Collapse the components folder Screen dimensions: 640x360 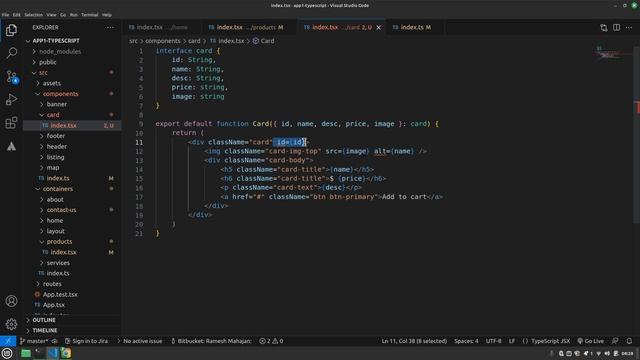pos(72,94)
